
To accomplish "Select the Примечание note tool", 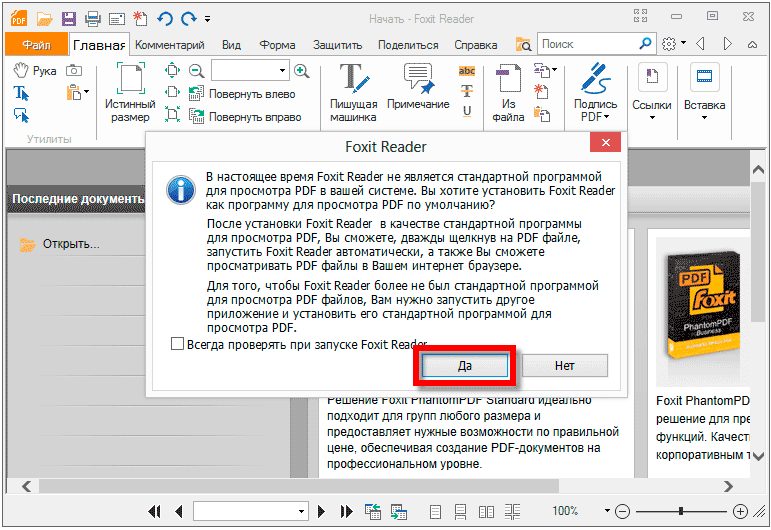I will [418, 87].
